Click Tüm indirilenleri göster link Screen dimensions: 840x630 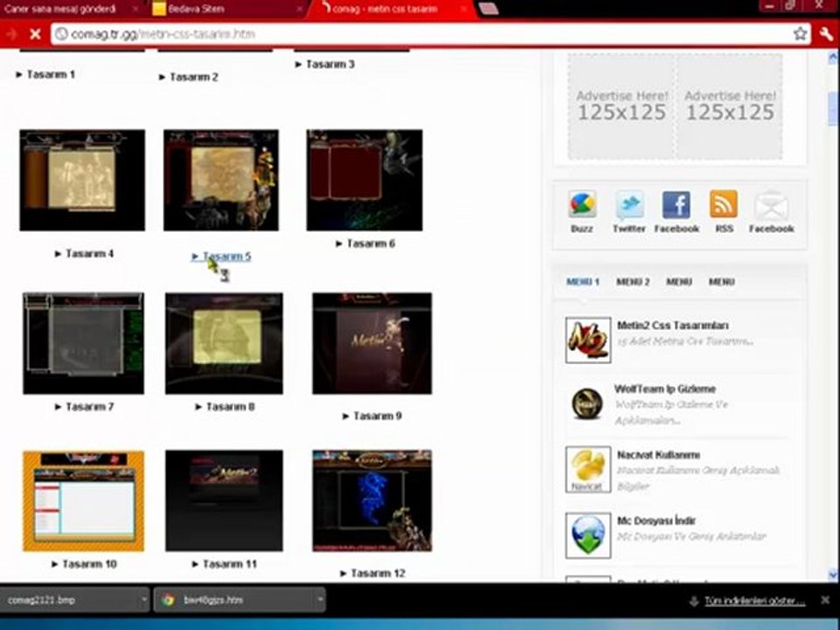tap(755, 601)
